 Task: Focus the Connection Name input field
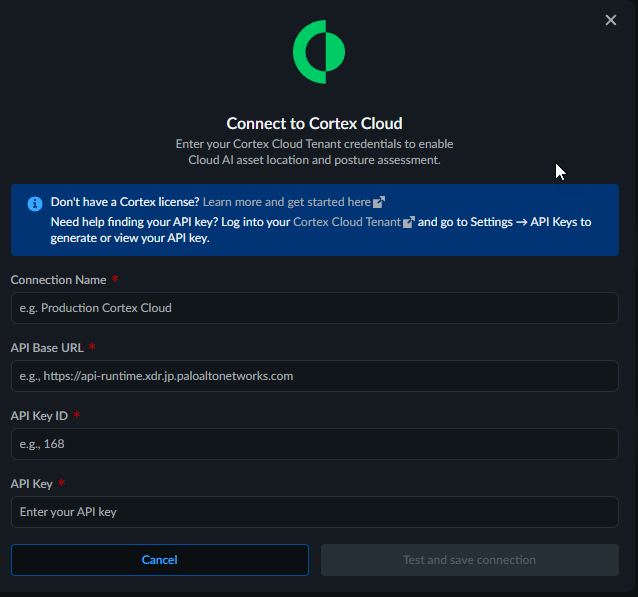tap(315, 308)
